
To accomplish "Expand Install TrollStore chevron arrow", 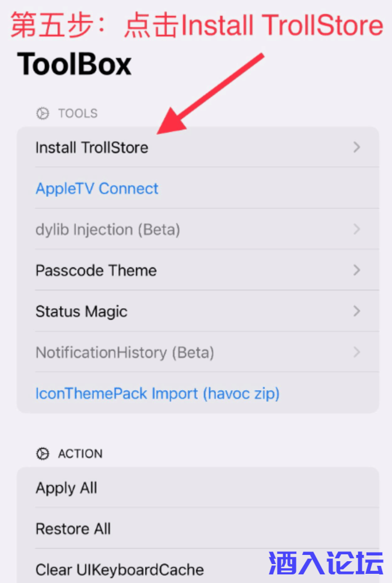I will point(356,147).
